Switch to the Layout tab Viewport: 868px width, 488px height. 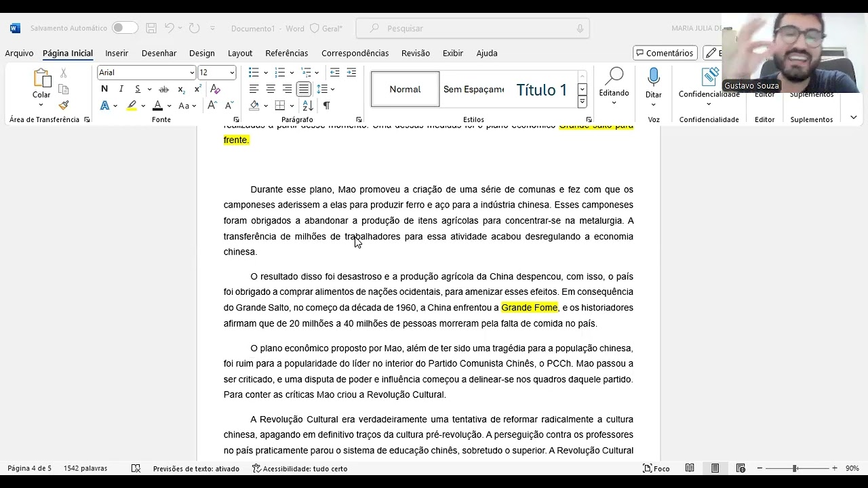240,53
